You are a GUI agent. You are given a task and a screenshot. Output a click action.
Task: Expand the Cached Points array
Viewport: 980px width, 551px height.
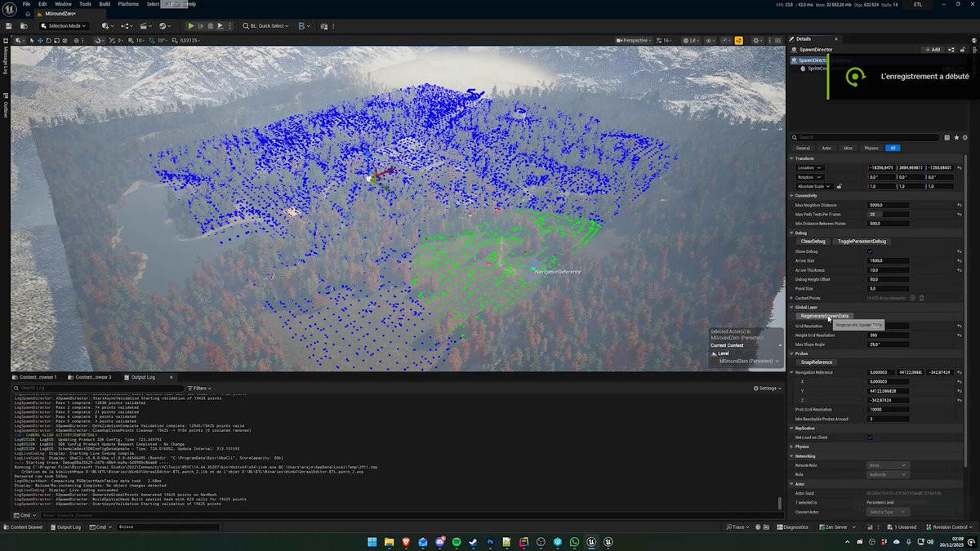792,298
